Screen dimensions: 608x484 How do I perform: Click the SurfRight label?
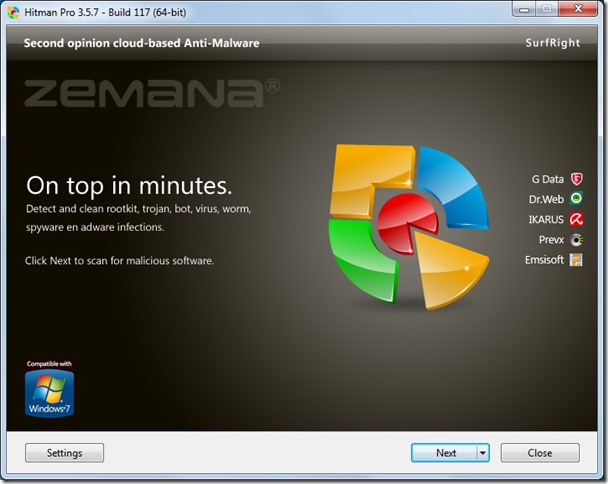point(553,43)
